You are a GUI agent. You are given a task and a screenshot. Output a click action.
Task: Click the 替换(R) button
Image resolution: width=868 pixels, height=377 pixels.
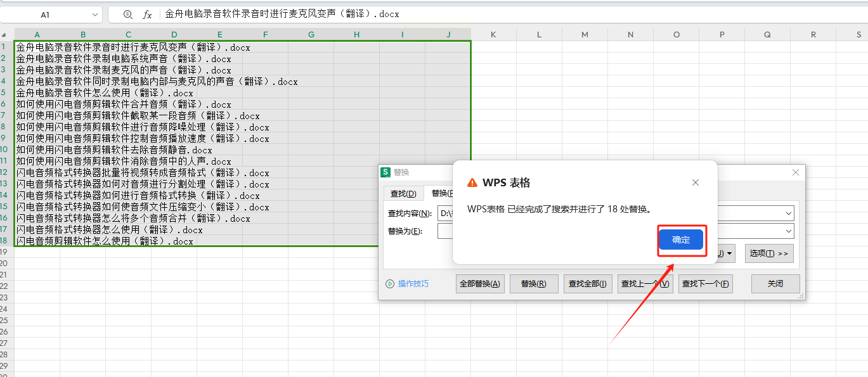tap(534, 284)
